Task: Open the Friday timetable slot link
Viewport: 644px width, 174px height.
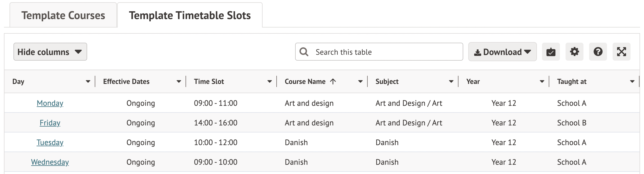Action: [50, 123]
